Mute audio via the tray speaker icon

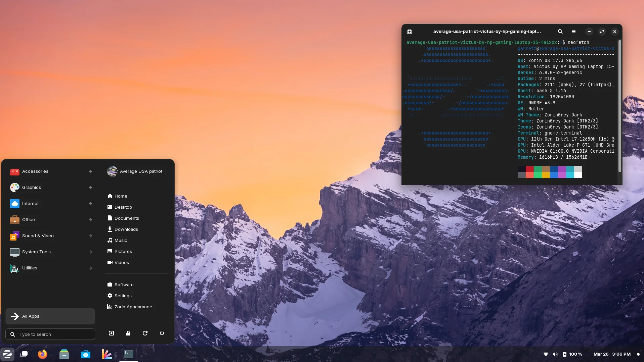pyautogui.click(x=555, y=354)
